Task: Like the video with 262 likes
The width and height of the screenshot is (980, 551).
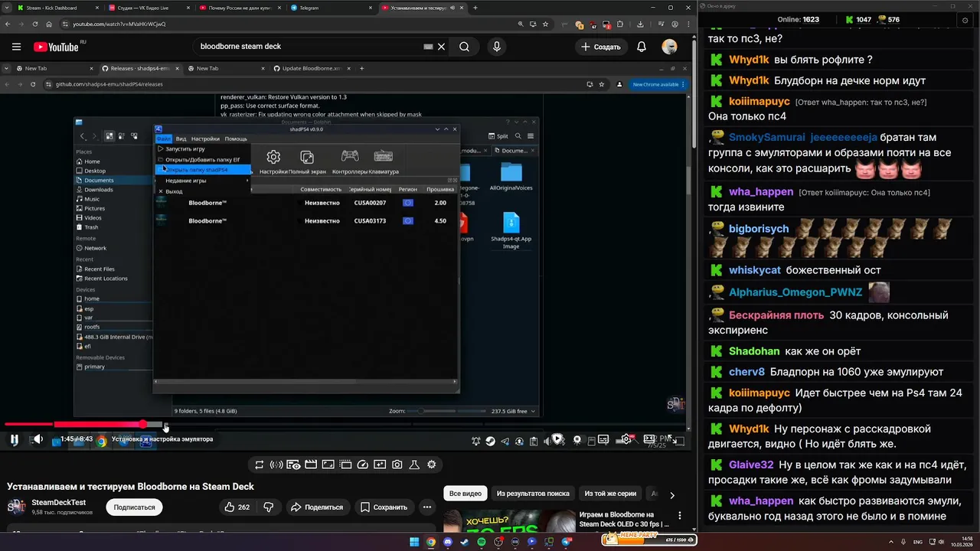Action: (x=237, y=507)
